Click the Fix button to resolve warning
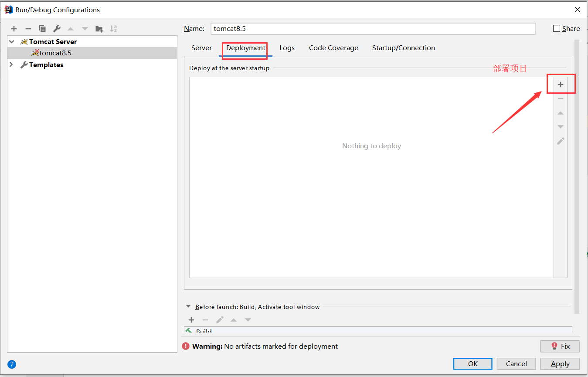 tap(560, 346)
